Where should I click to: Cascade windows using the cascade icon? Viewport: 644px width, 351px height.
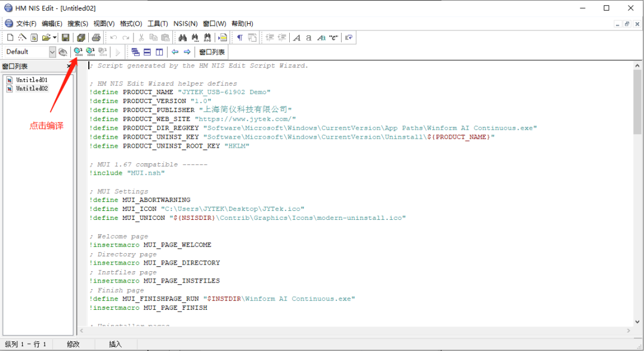(135, 52)
